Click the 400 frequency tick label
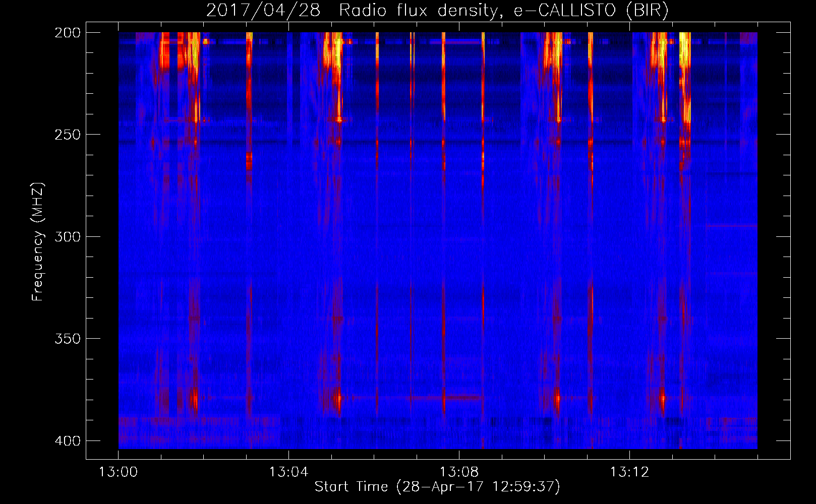The height and width of the screenshot is (504, 816). pos(68,441)
